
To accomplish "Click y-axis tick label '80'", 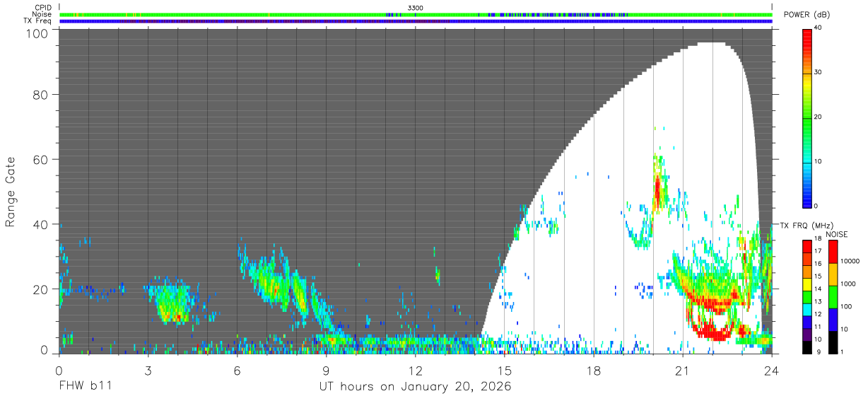I will [40, 94].
